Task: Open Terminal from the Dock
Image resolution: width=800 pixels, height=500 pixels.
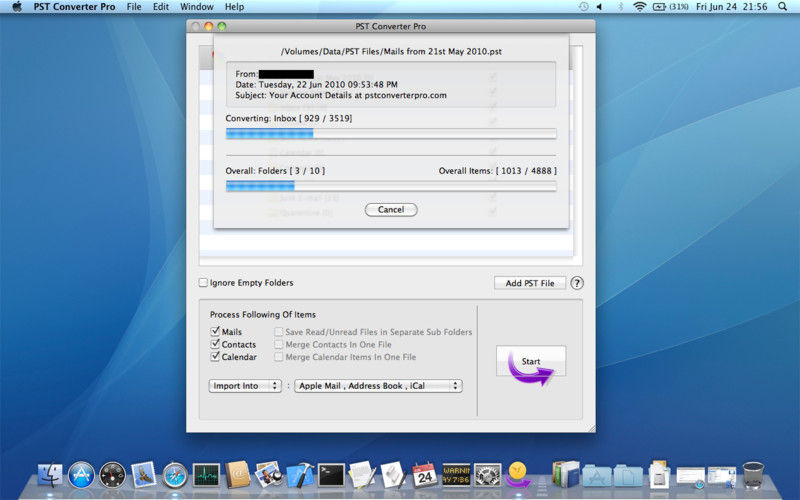Action: 331,475
